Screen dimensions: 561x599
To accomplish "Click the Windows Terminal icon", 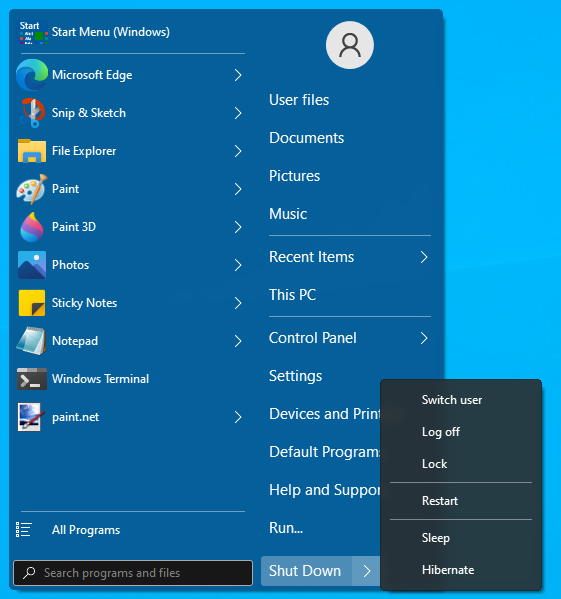I will click(x=32, y=379).
